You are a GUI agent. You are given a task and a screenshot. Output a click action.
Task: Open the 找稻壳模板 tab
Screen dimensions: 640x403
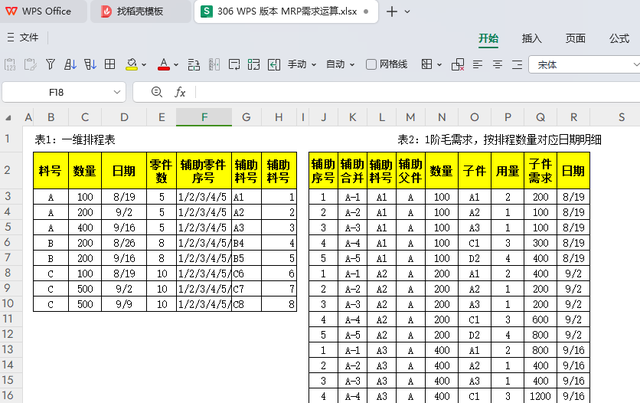[x=140, y=11]
